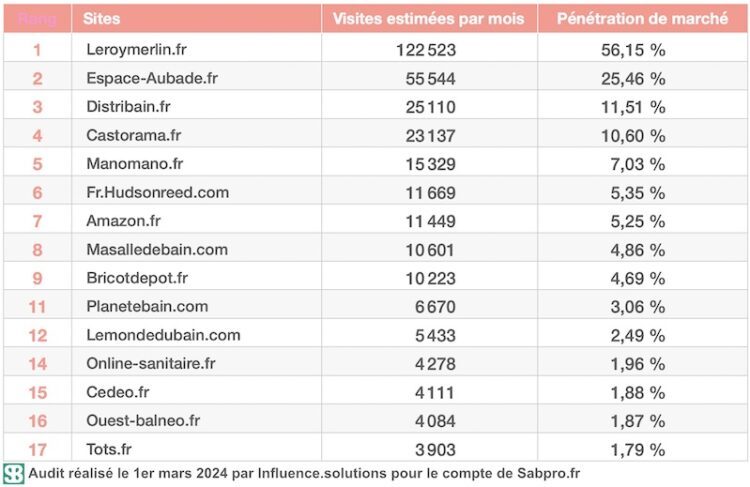Click the 122 523 visits value
The height and width of the screenshot is (487, 750).
click(x=429, y=50)
